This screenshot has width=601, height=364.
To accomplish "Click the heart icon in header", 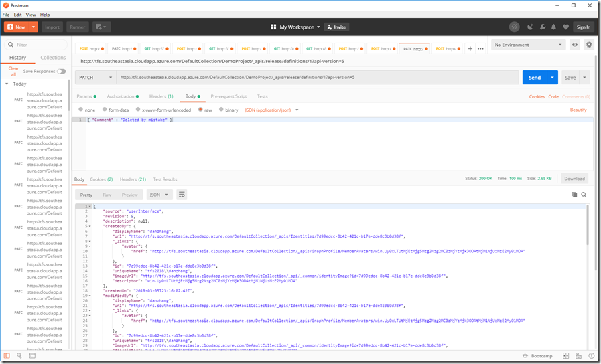I will pyautogui.click(x=565, y=27).
